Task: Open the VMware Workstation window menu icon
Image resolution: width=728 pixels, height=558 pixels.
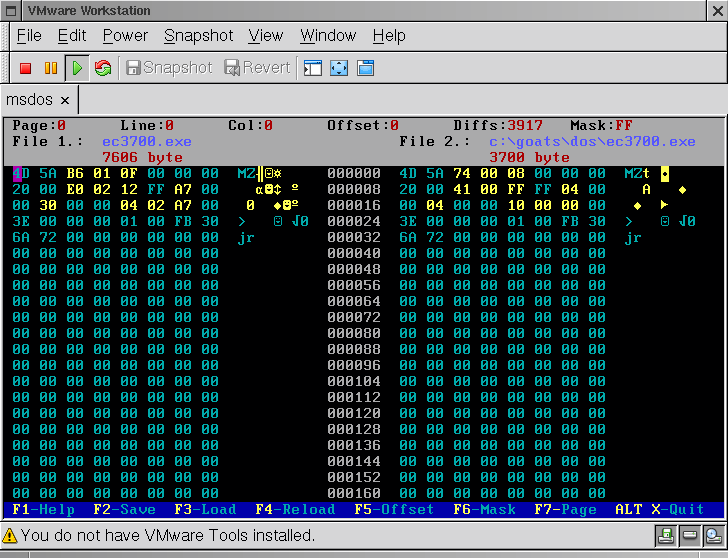Action: click(x=11, y=11)
